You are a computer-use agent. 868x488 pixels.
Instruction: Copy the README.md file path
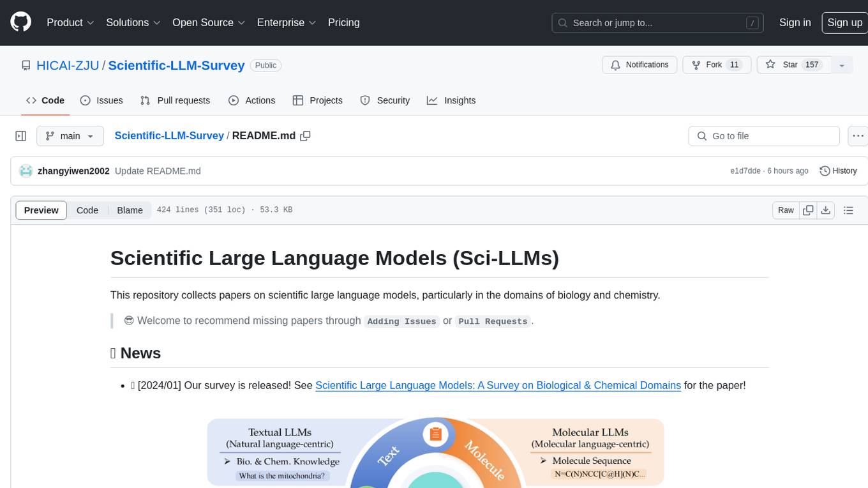[x=305, y=135]
